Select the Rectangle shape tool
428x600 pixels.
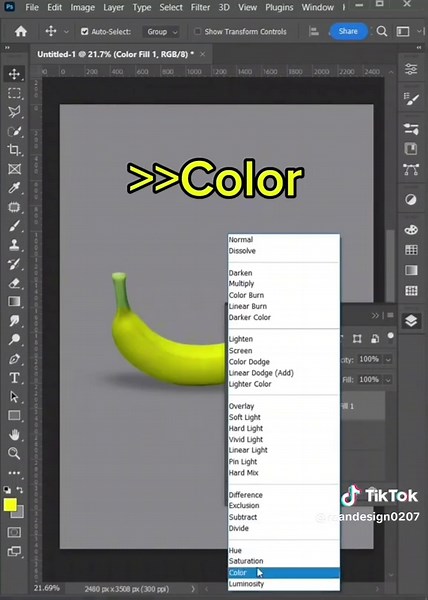tap(14, 416)
